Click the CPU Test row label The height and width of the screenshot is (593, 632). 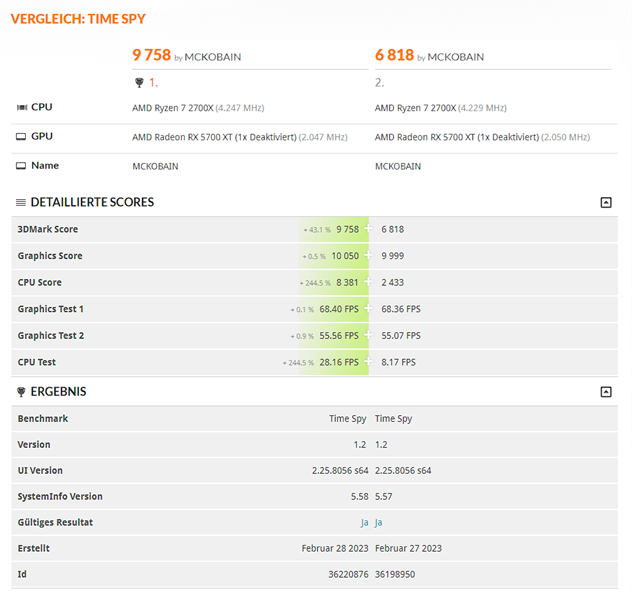37,362
